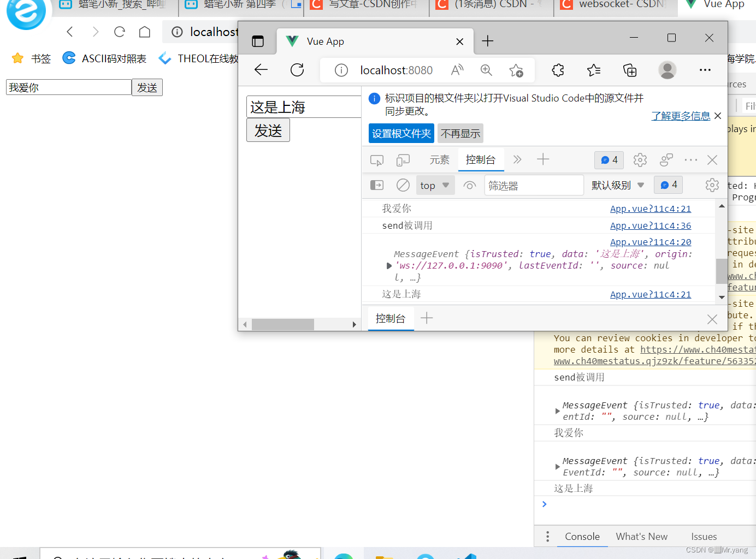The image size is (756, 559).
Task: Open site info icon beside localhost:8080
Action: tap(341, 70)
